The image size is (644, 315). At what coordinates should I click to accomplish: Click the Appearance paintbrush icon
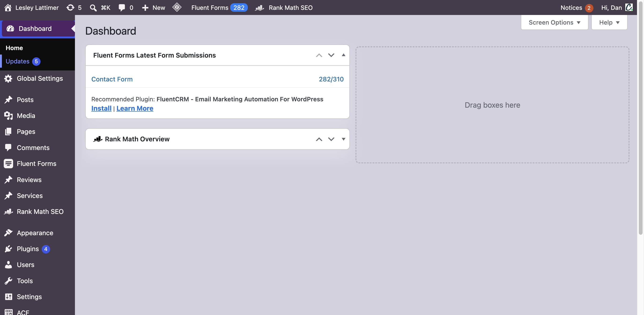click(8, 233)
